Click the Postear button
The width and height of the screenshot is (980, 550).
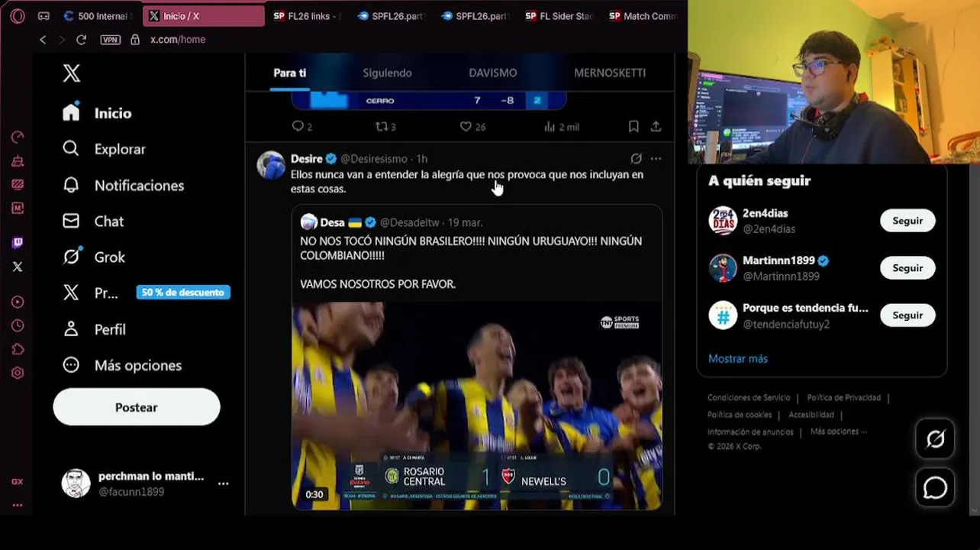137,407
